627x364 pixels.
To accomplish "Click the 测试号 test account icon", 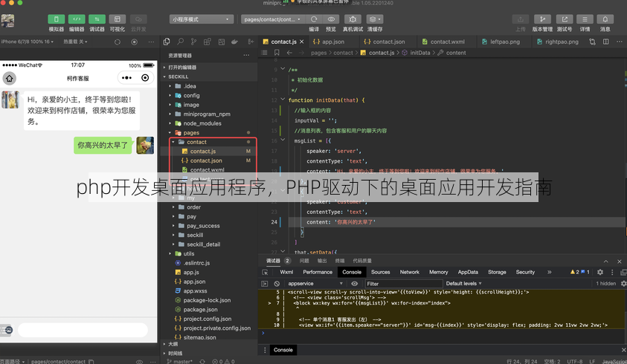I will (x=565, y=19).
